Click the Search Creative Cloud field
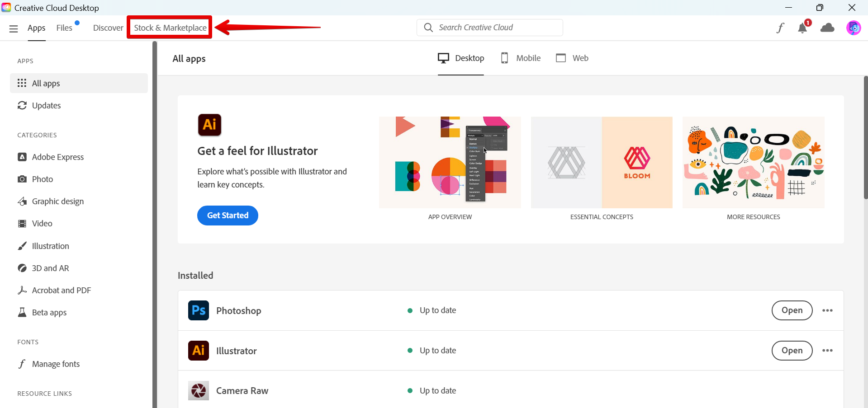Screen dimensions: 868x408 pyautogui.click(x=490, y=28)
